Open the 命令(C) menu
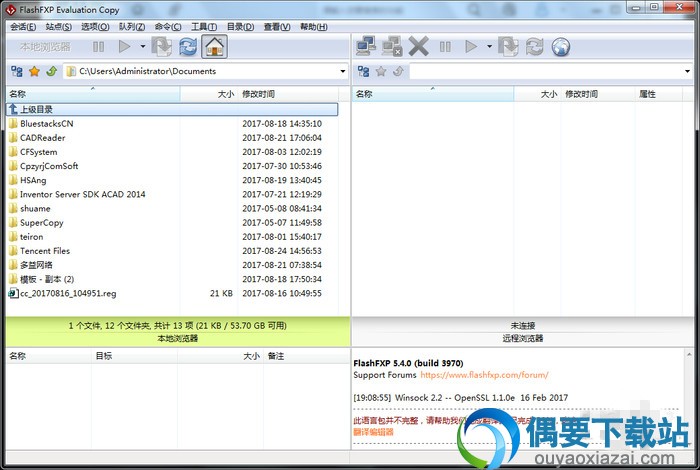Image resolution: width=700 pixels, height=470 pixels. pos(168,27)
